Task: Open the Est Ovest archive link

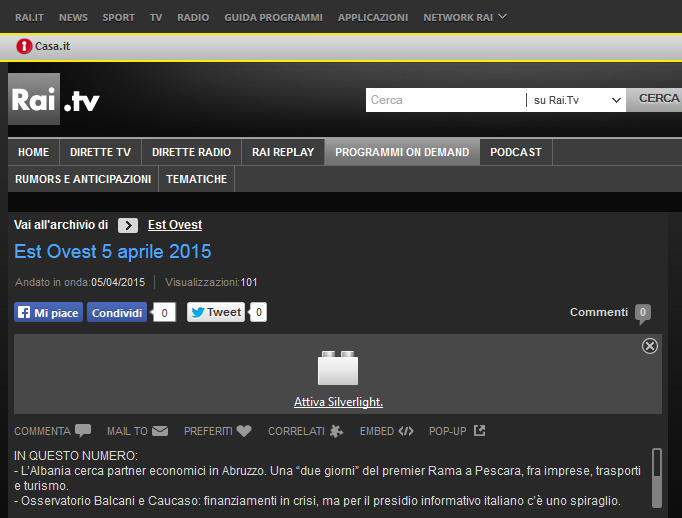Action: click(175, 225)
